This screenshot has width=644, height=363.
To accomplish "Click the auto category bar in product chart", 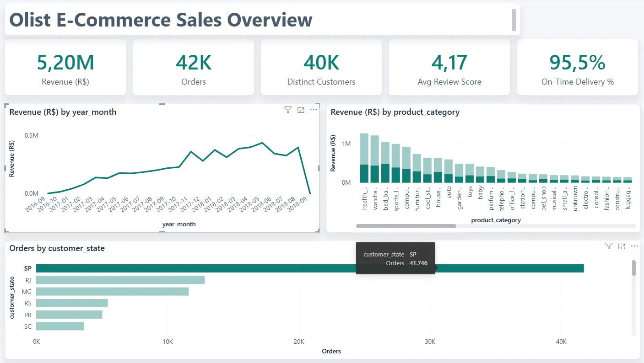I will [449, 171].
